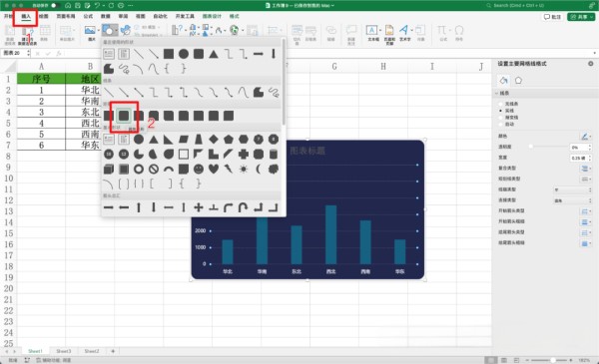Open the Icons bird-shaped button
This screenshot has height=364, width=599.
tap(126, 31)
